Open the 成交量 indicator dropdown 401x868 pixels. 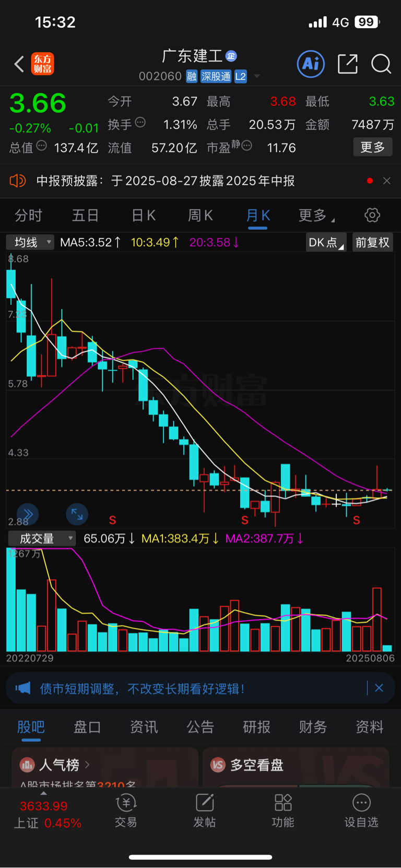pos(42,538)
